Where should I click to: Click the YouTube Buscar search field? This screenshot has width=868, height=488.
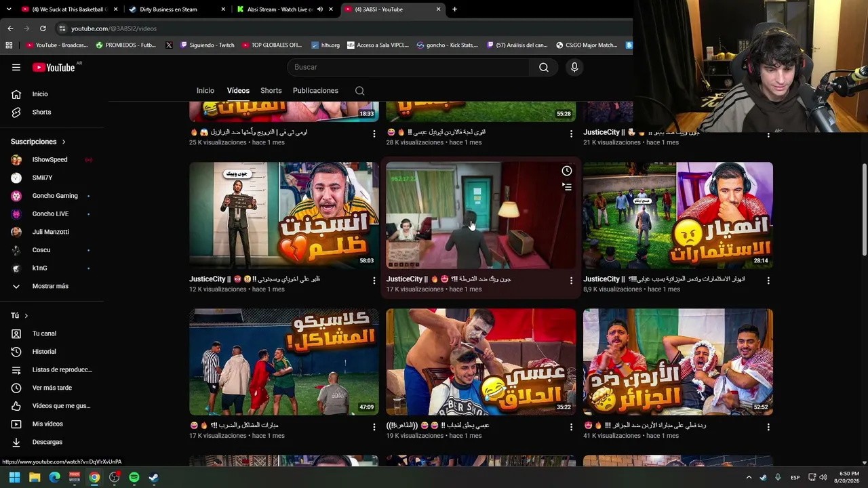point(408,67)
